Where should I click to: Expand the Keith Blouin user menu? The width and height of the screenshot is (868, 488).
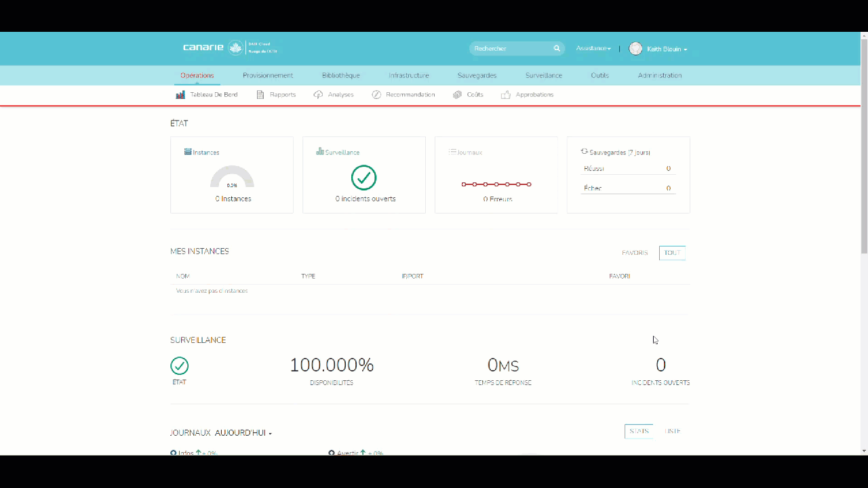pyautogui.click(x=667, y=49)
